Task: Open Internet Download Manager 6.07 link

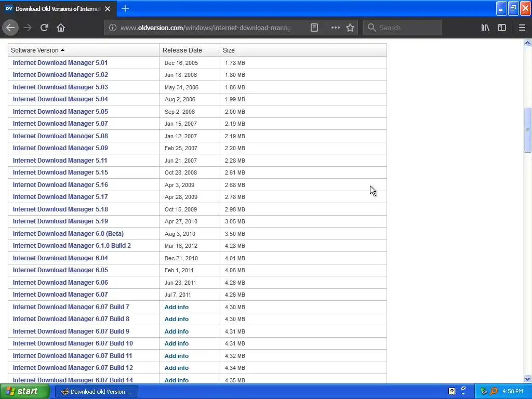Action: pos(60,295)
